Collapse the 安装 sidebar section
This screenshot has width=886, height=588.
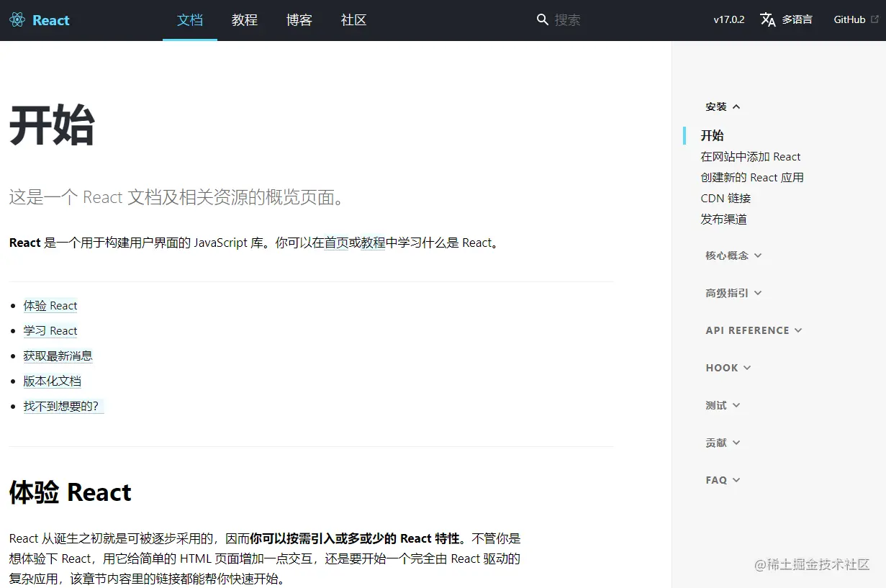pyautogui.click(x=723, y=107)
